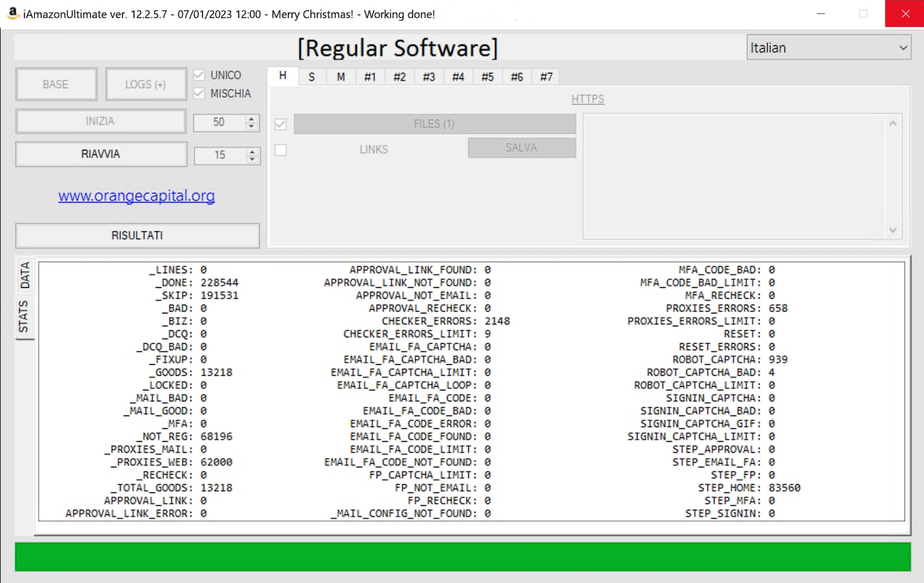Toggle the MISCHIA checkbox
This screenshot has height=583, width=924.
pos(199,94)
